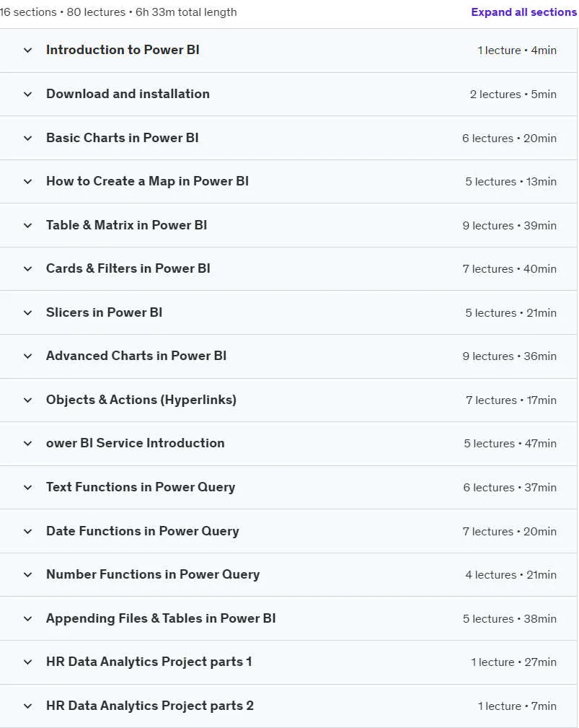Expand all sections link
This screenshot has height=728, width=579.
[523, 12]
